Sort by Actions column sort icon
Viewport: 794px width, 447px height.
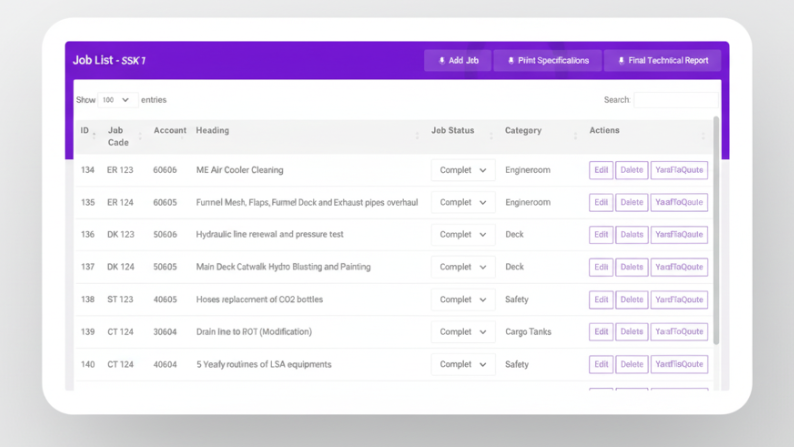point(703,135)
